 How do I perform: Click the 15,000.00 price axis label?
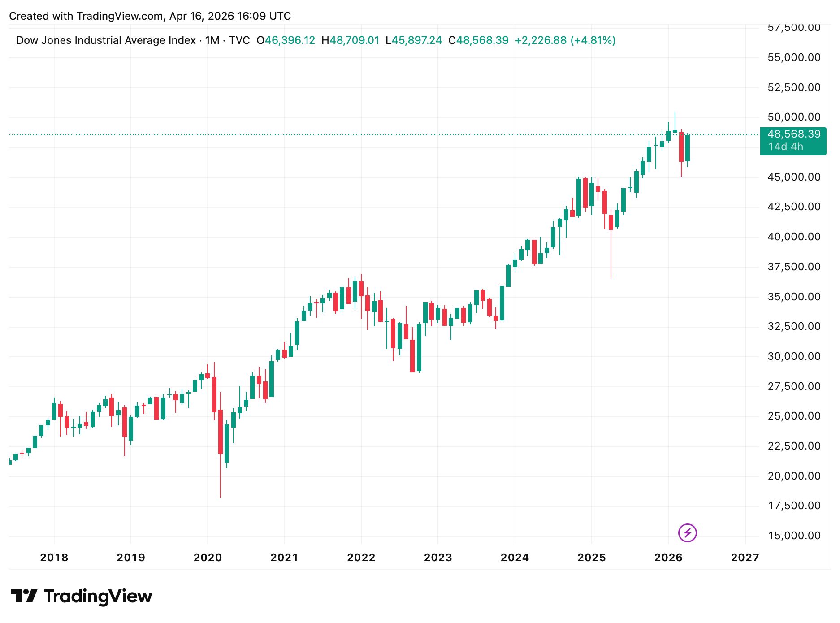click(794, 536)
